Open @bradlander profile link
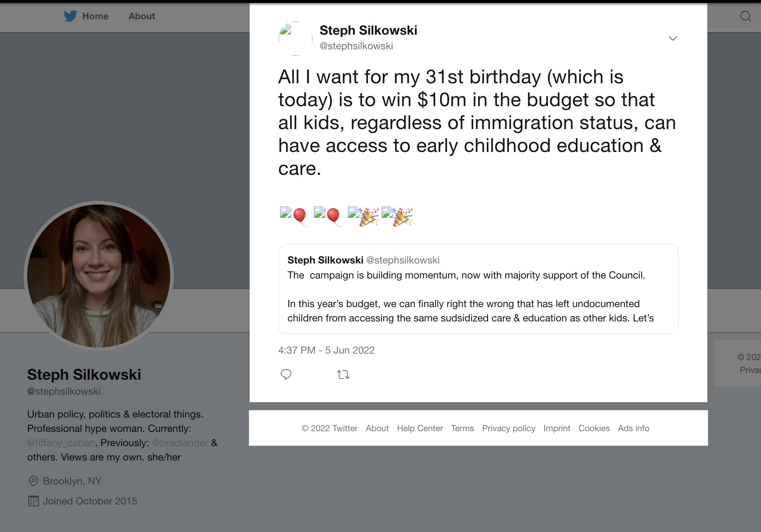Image resolution: width=761 pixels, height=532 pixels. click(180, 443)
